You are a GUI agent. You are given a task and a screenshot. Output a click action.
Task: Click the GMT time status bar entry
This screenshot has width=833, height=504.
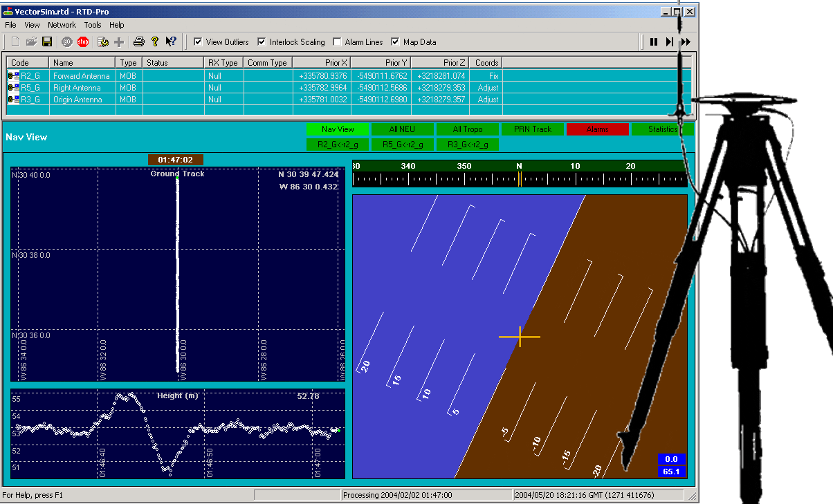pos(598,495)
